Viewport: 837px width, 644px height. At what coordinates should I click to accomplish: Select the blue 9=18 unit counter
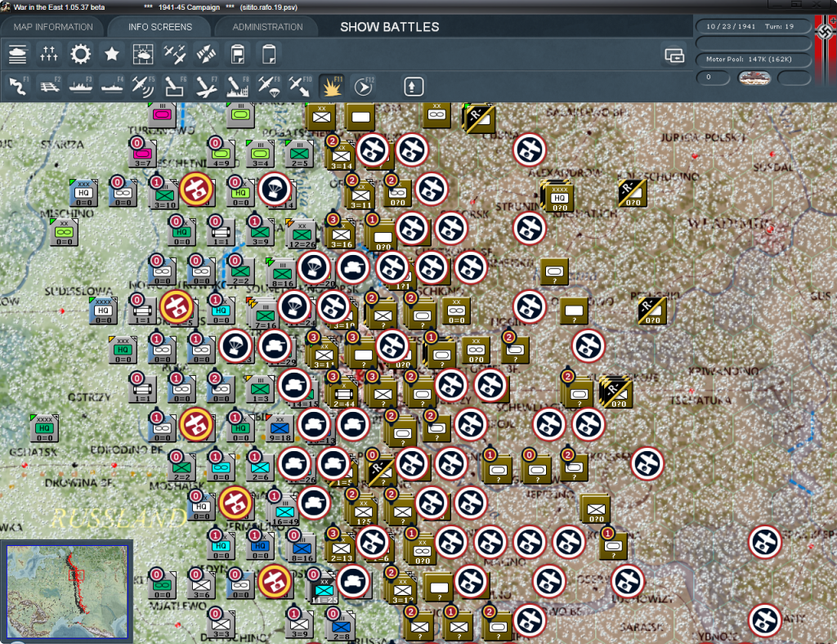(280, 429)
